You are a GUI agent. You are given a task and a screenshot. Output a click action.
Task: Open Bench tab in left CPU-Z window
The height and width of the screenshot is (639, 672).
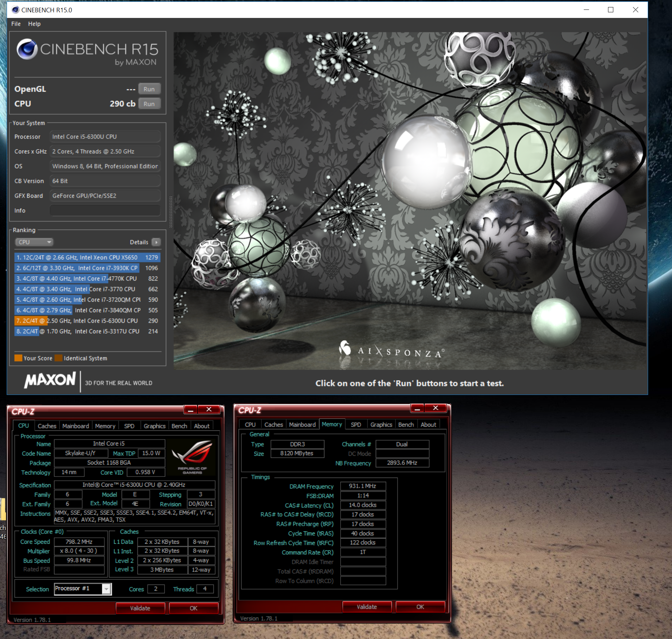(x=179, y=426)
